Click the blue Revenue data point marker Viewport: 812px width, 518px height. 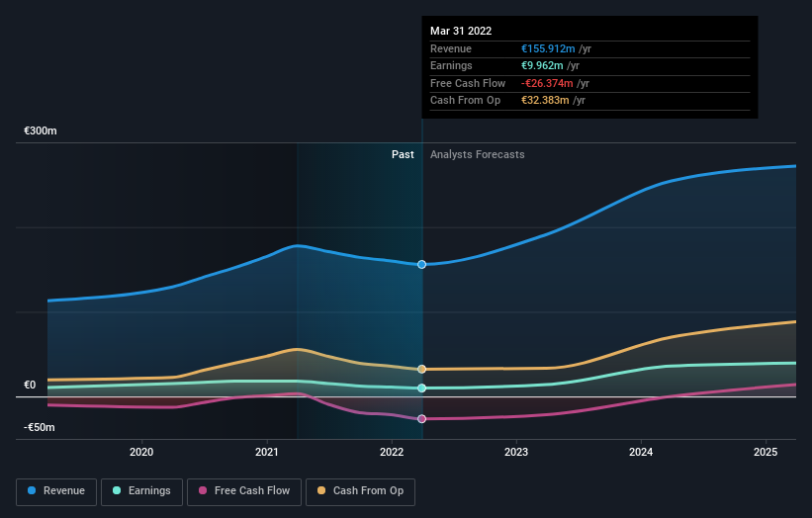(421, 264)
